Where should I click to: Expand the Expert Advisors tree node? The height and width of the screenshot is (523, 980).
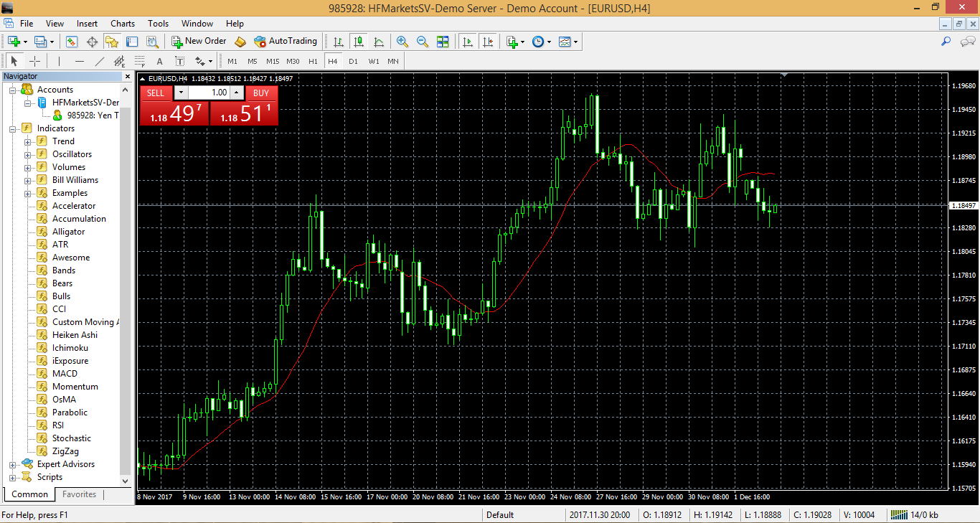pos(13,464)
